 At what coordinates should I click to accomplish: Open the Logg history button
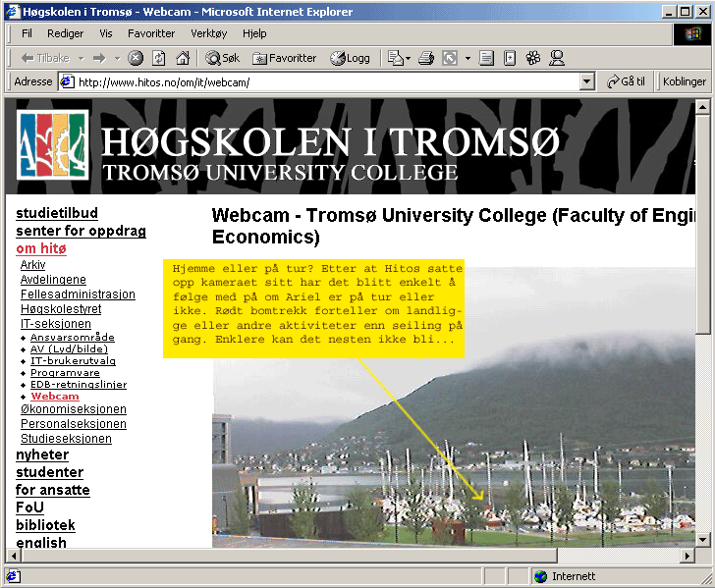tap(350, 58)
